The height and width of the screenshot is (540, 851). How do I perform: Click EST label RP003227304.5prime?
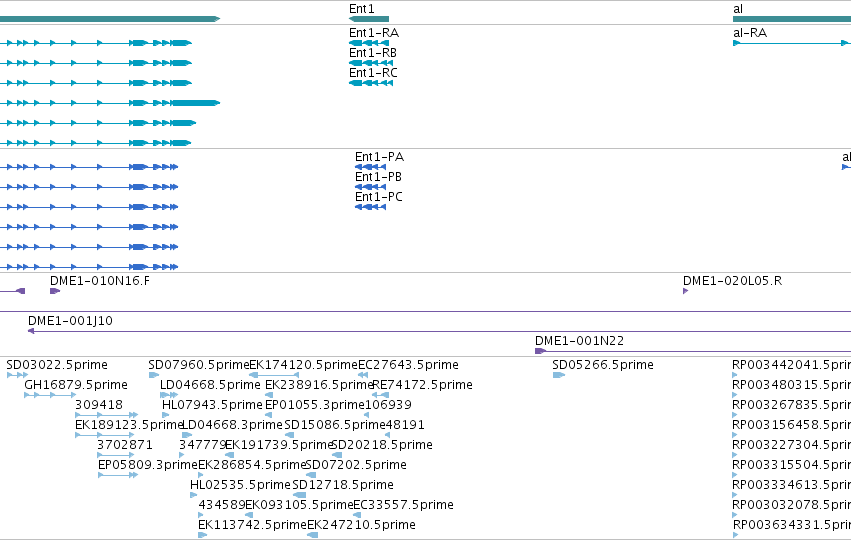click(x=791, y=444)
